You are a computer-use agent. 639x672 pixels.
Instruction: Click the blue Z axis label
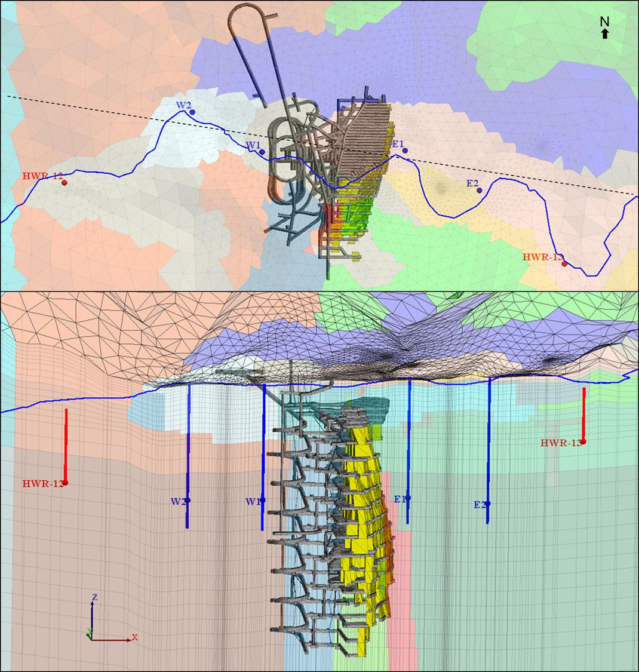(x=94, y=597)
